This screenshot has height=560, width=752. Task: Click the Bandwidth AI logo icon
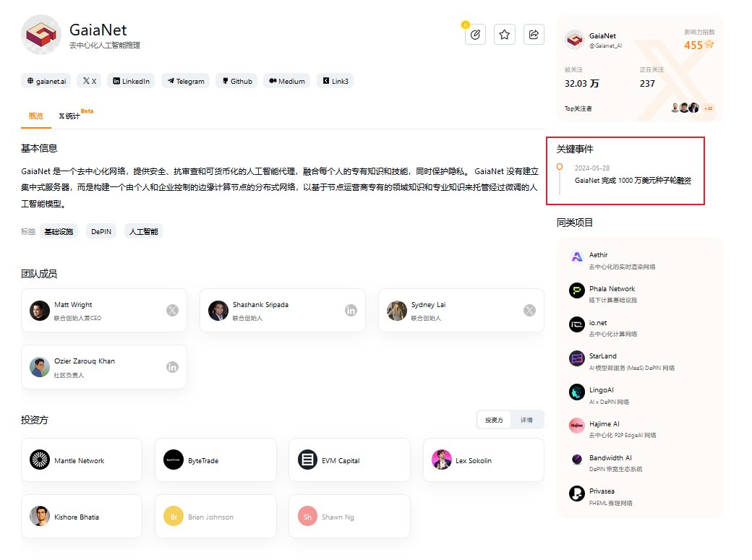click(x=577, y=460)
